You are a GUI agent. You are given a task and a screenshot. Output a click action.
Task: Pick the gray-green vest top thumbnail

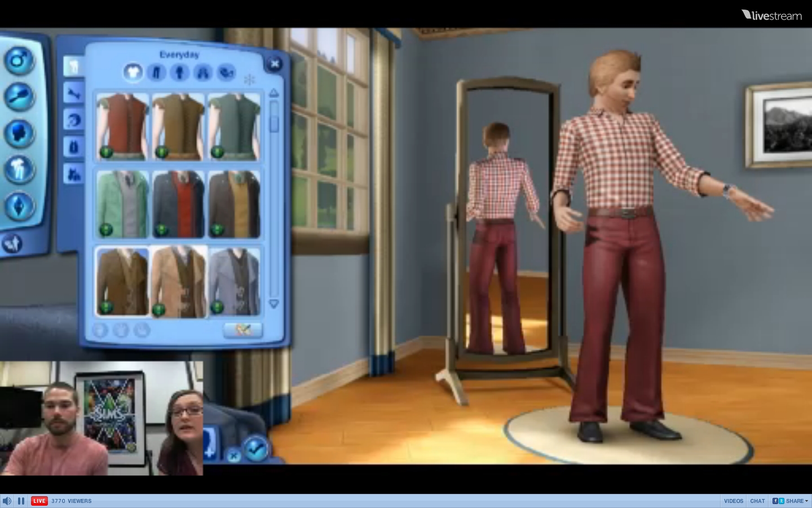click(234, 126)
